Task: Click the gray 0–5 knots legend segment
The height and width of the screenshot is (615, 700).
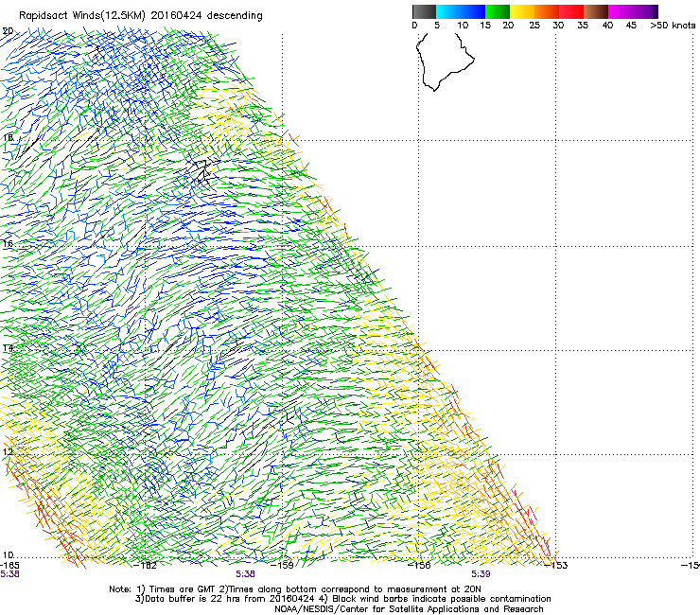Action: pyautogui.click(x=424, y=11)
